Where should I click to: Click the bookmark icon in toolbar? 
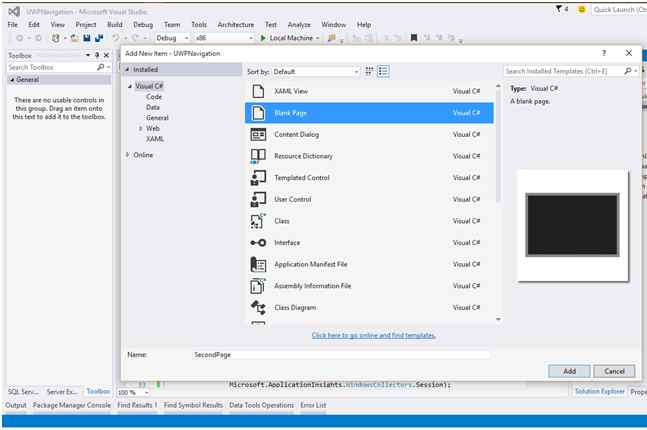click(x=413, y=38)
